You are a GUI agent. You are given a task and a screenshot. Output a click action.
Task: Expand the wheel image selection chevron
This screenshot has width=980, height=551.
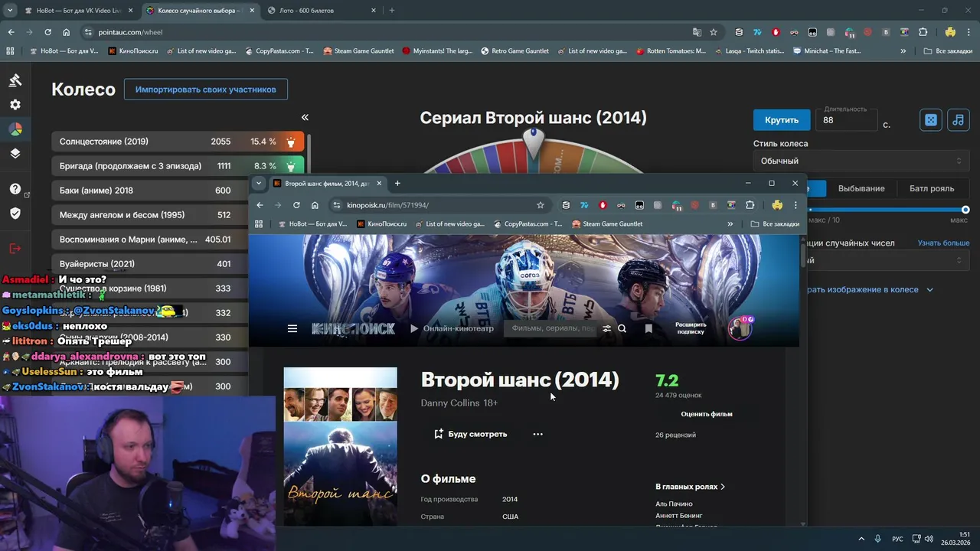(930, 290)
